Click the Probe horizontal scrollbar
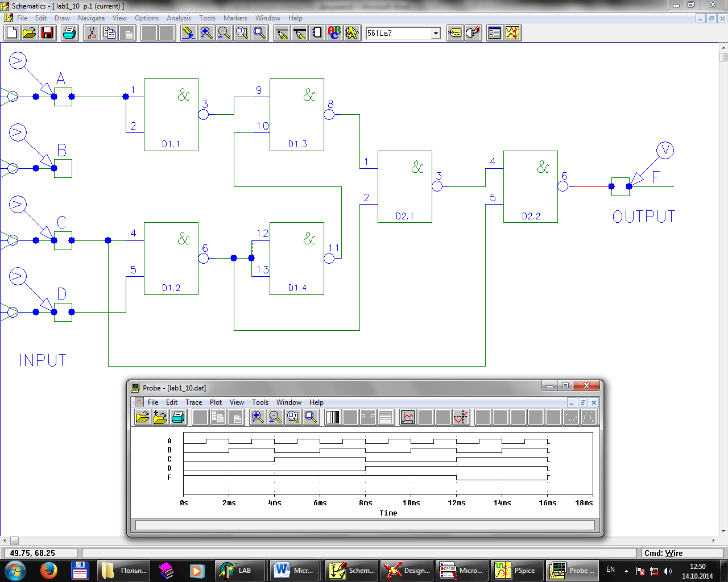Screen dimensions: 728x582 365,525
